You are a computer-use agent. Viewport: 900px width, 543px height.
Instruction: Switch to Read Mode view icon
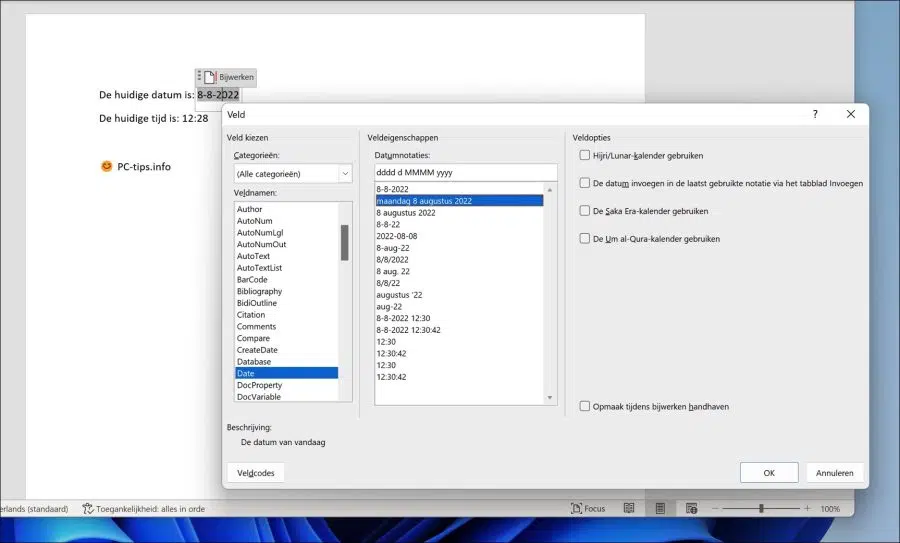point(629,509)
